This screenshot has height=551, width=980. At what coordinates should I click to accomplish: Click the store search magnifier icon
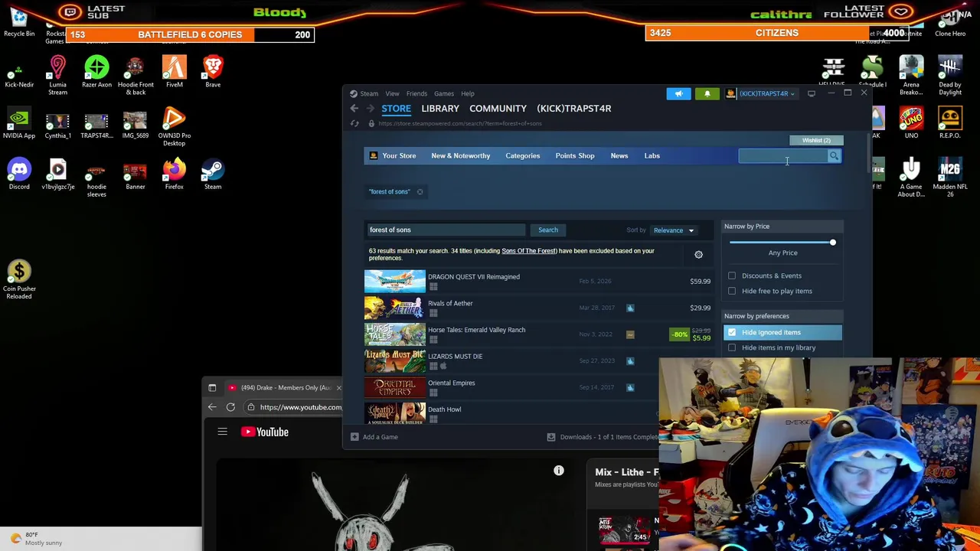coord(834,156)
